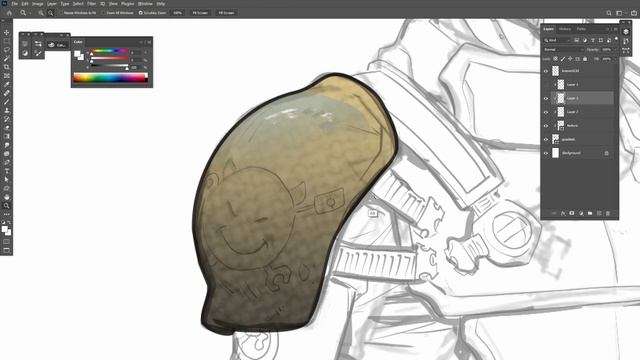Open the Kind filter dropdown

(557, 40)
